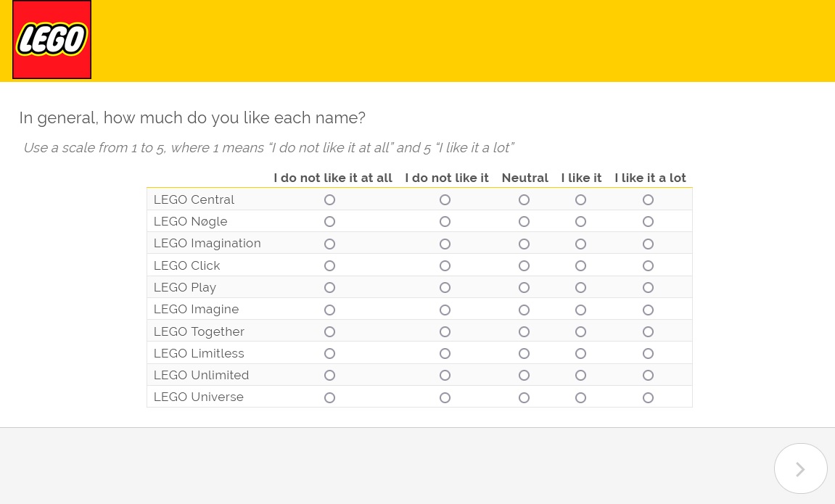Screen dimensions: 835x504
Task: Click the 'LEGO Together' row label
Action: click(x=199, y=331)
